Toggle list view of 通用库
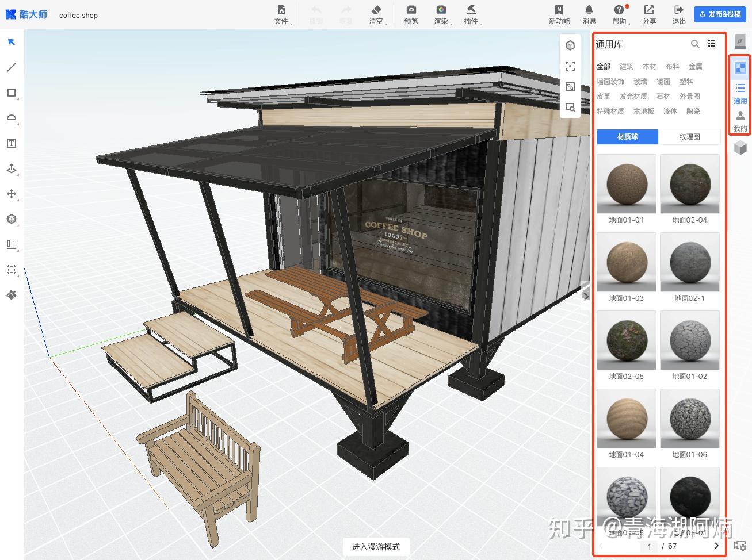The width and height of the screenshot is (752, 560). coord(712,44)
